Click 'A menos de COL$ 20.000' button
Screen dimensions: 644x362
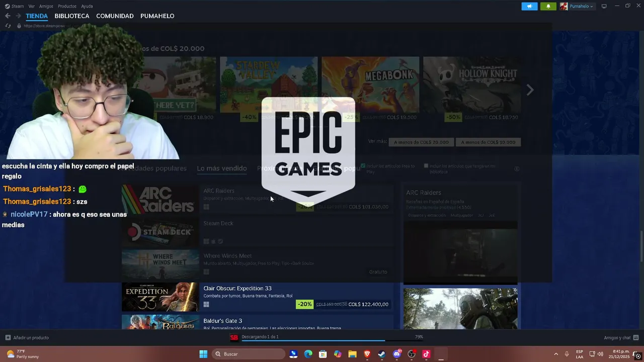(x=421, y=142)
